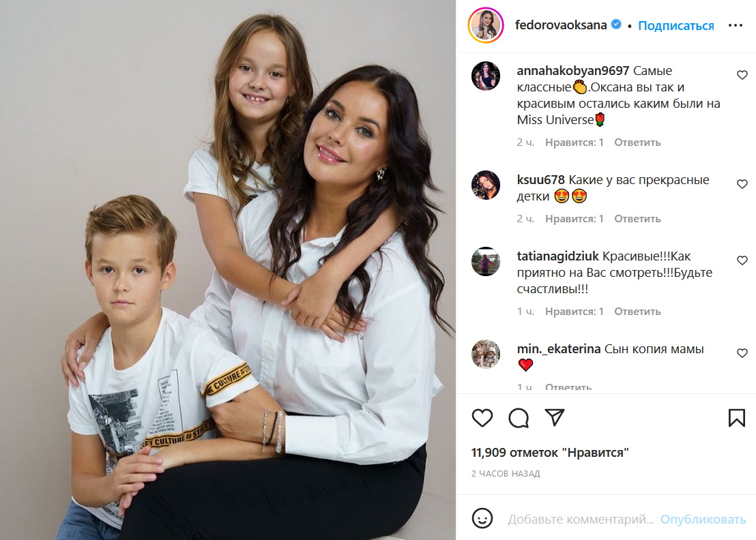Viewport: 756px width, 540px height.
Task: Share the post via paper plane icon
Action: click(555, 417)
